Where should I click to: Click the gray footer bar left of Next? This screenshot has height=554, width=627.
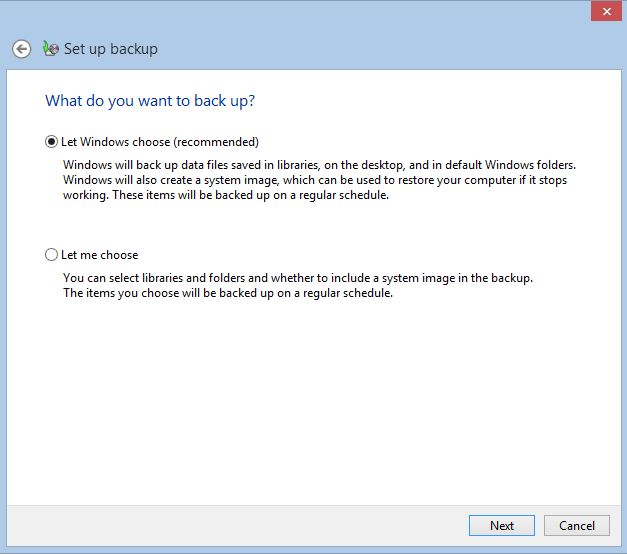click(236, 525)
